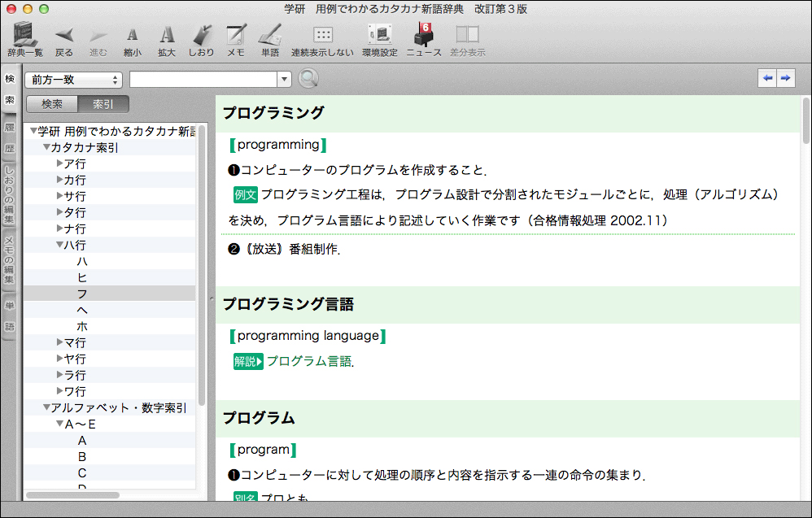Open the メモ note tool

point(236,41)
